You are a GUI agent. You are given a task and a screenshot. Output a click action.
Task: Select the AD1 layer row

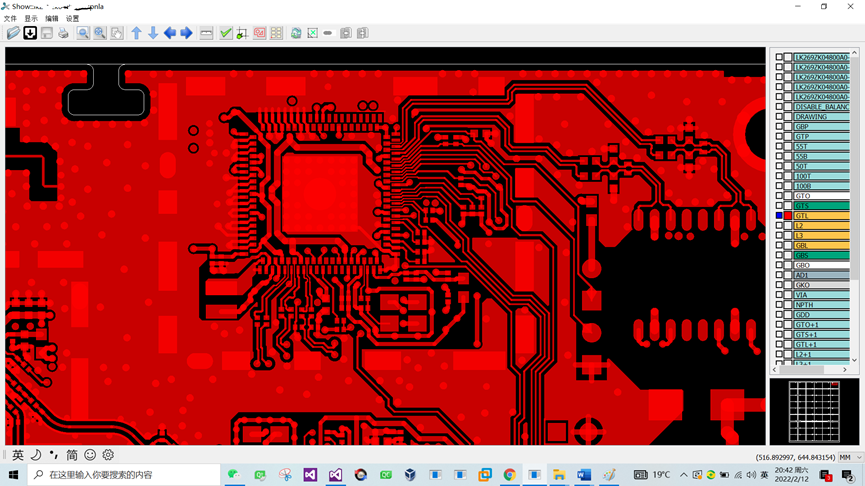821,275
